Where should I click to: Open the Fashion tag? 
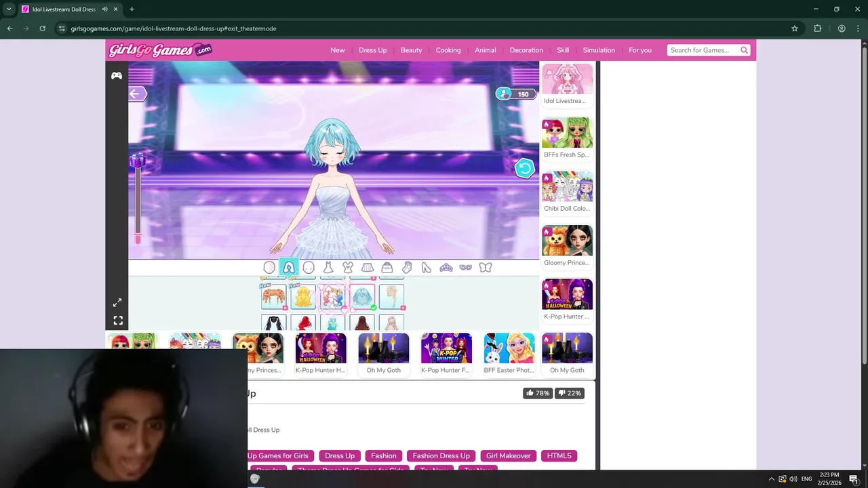[384, 456]
